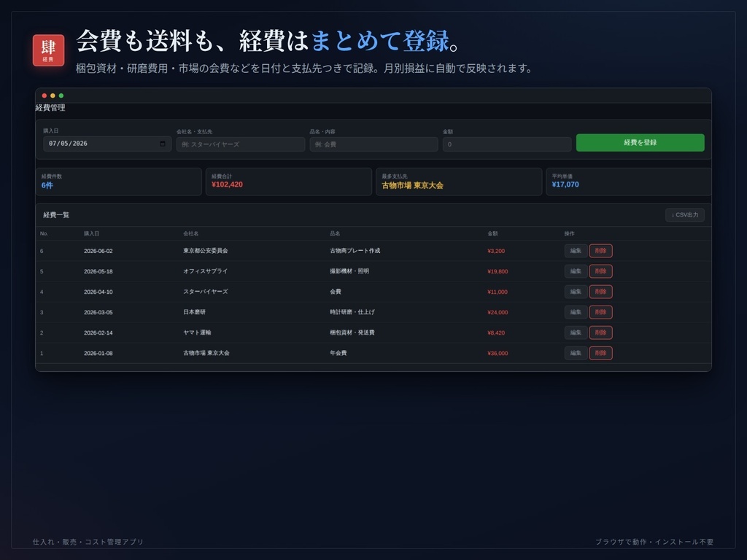Click the amount ¥36,000
Viewport: 747px width, 560px height.
498,354
